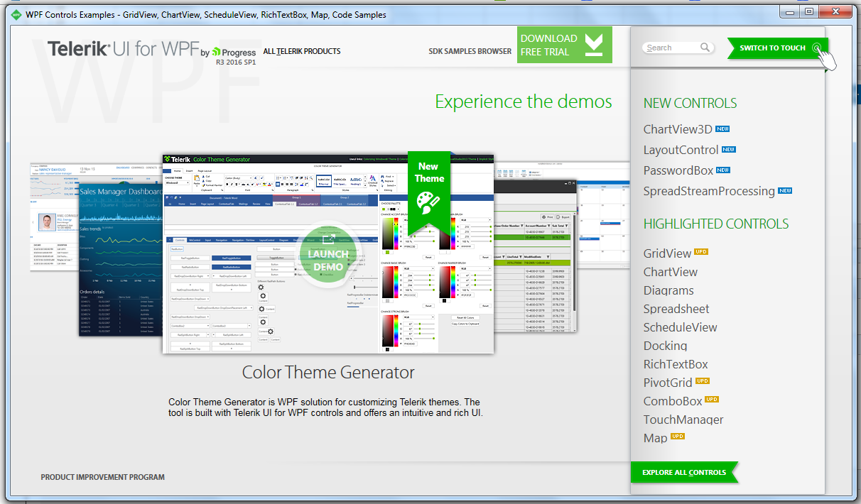Select Map in highlighted controls
Viewport: 861px width, 504px height.
[x=655, y=438]
